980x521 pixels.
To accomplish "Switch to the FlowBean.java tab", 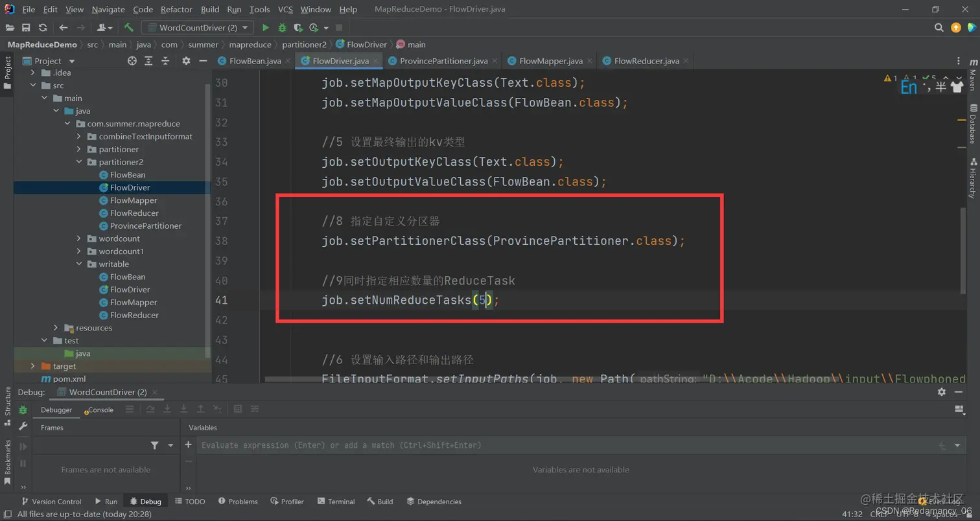I will (x=253, y=61).
